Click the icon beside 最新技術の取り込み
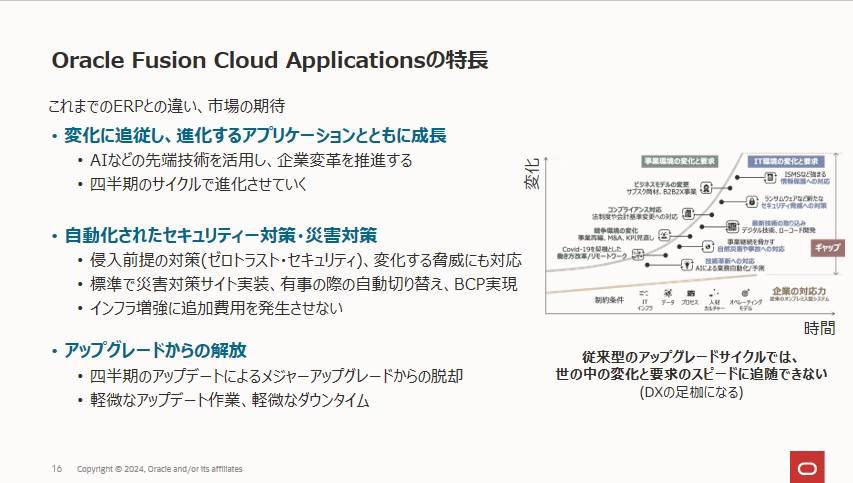This screenshot has width=853, height=483. click(733, 226)
